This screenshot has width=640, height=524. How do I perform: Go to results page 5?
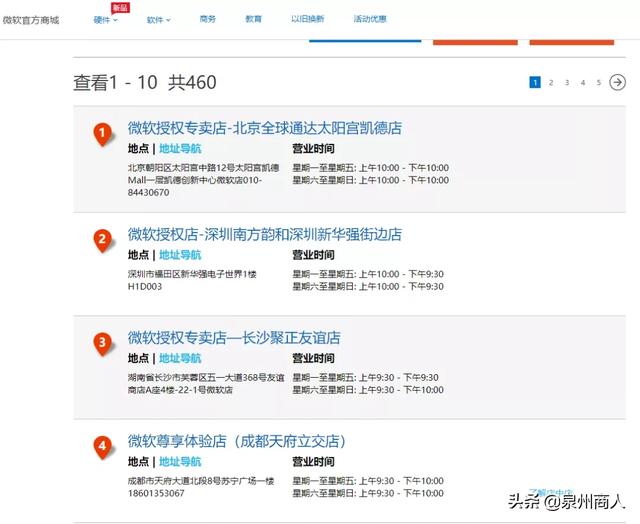(x=599, y=82)
